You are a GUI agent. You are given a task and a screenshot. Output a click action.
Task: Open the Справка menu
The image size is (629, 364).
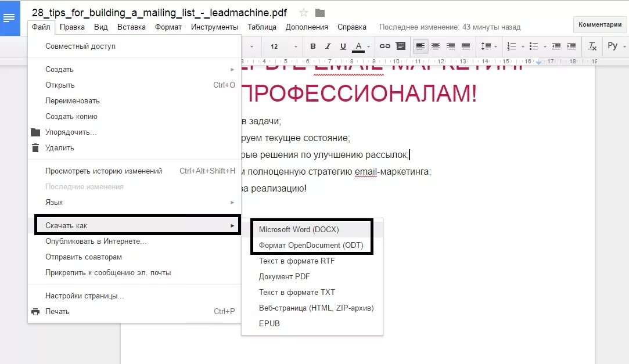point(352,27)
